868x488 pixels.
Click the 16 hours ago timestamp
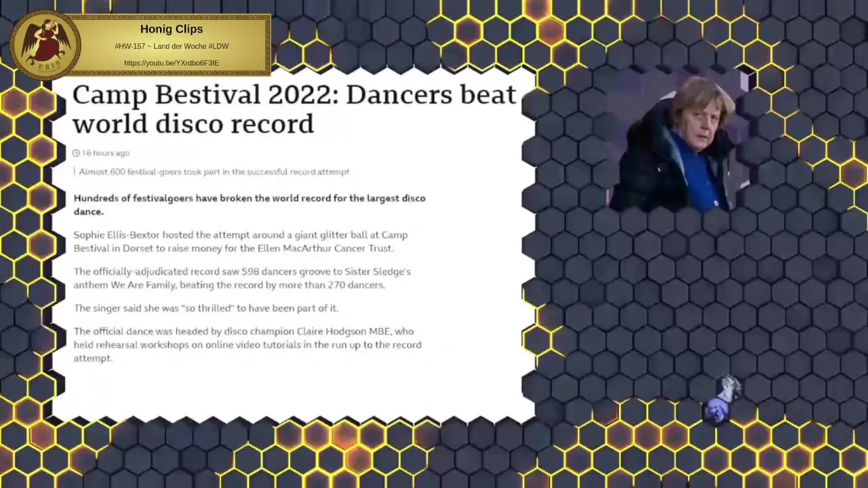tap(106, 153)
